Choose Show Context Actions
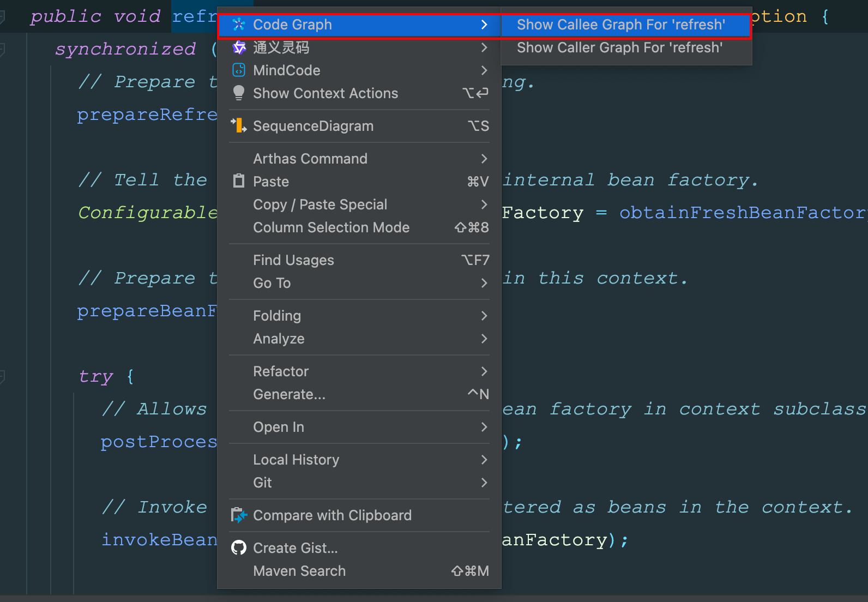 359,93
